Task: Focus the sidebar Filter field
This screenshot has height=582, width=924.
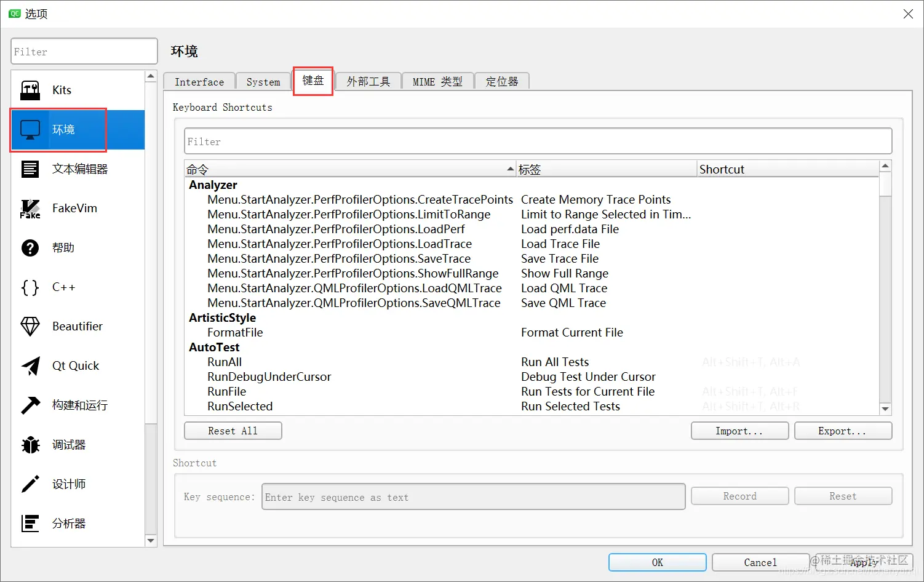Action: (x=84, y=52)
